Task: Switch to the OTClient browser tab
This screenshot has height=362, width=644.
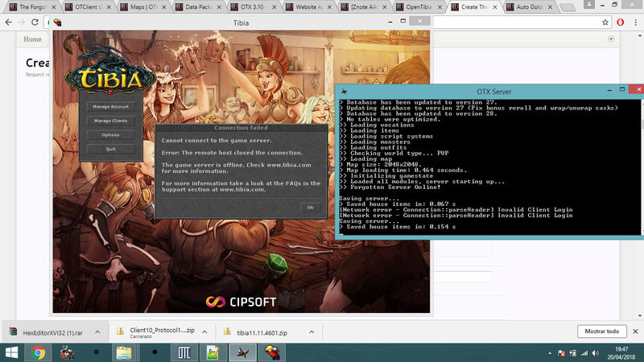Action: pos(88,7)
